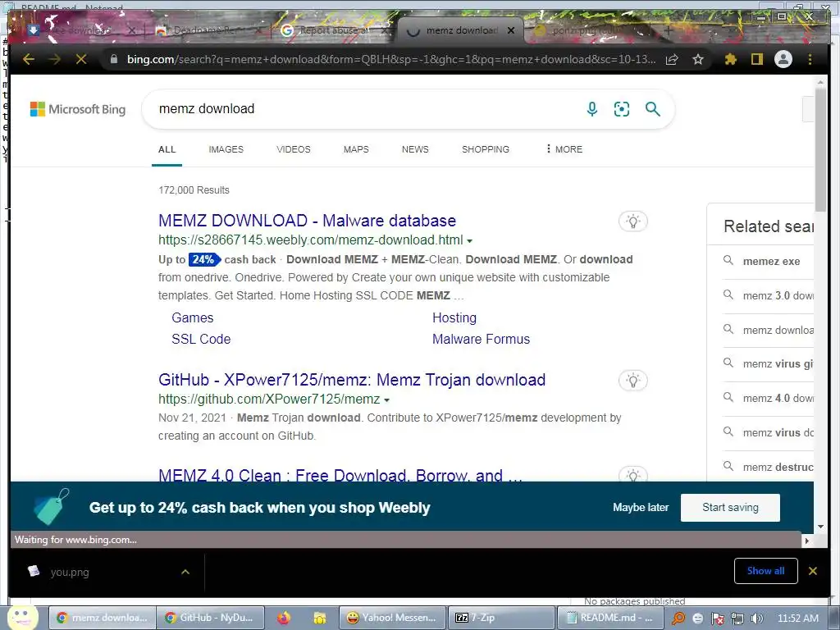Open new tab with plus button
The height and width of the screenshot is (630, 840).
click(668, 30)
